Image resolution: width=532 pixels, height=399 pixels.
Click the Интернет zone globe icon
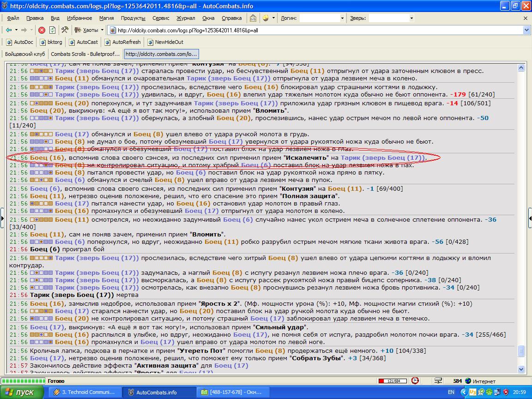click(468, 381)
